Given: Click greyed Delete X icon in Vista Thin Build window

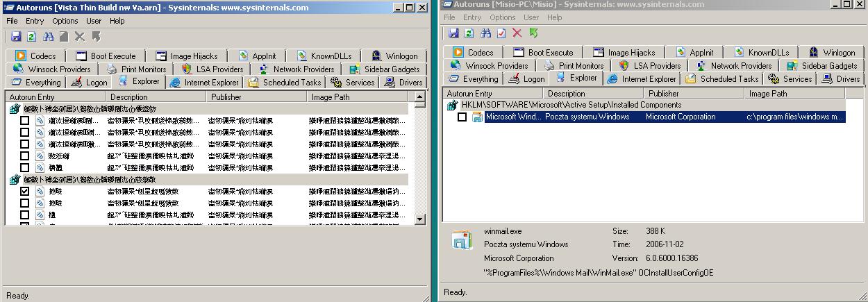Looking at the screenshot, I should point(80,37).
